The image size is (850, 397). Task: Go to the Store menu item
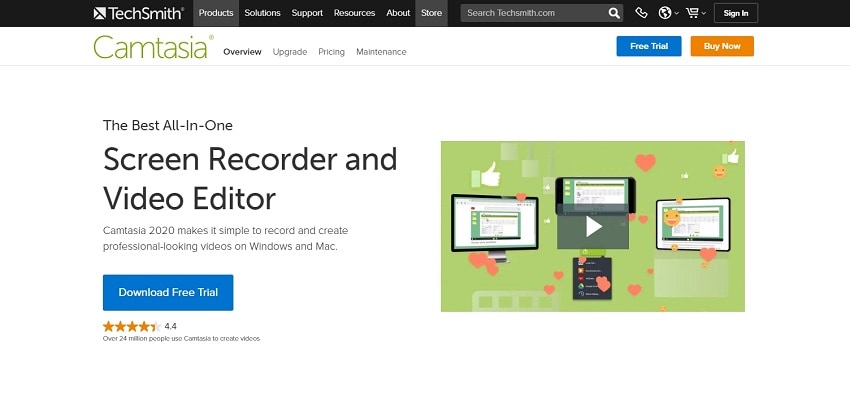coord(432,13)
